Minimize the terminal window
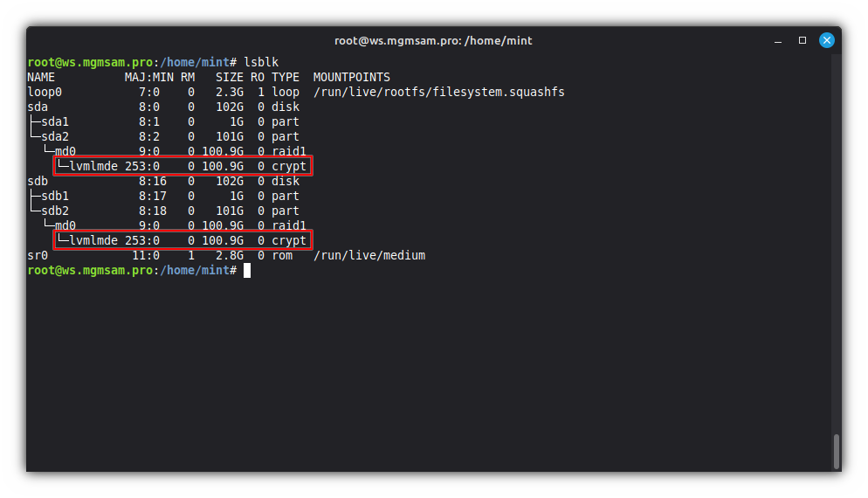 click(779, 40)
